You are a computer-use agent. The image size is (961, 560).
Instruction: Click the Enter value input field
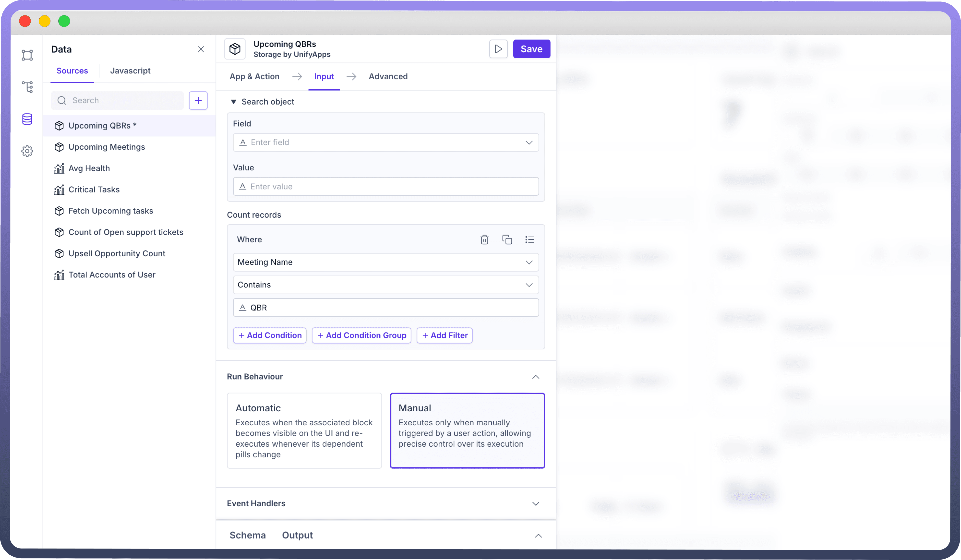[x=385, y=186]
